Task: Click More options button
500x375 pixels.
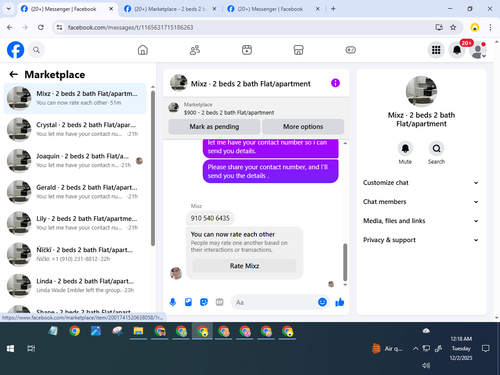Action: coord(303,127)
